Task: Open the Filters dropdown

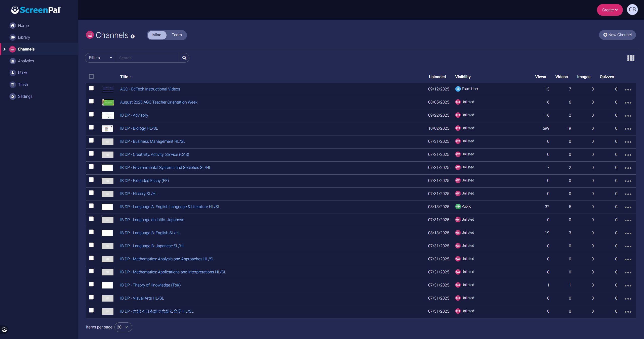Action: point(100,58)
